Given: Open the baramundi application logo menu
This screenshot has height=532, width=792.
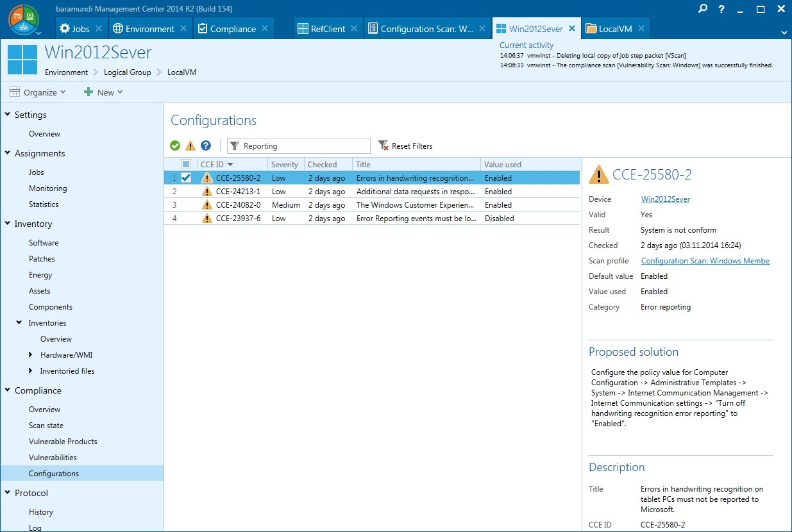Looking at the screenshot, I should coord(24,19).
